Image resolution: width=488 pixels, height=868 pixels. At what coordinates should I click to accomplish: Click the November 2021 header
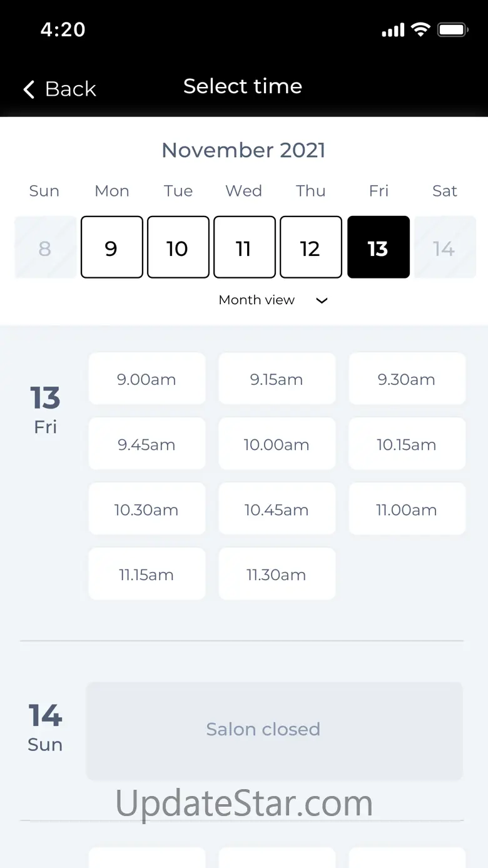(243, 150)
